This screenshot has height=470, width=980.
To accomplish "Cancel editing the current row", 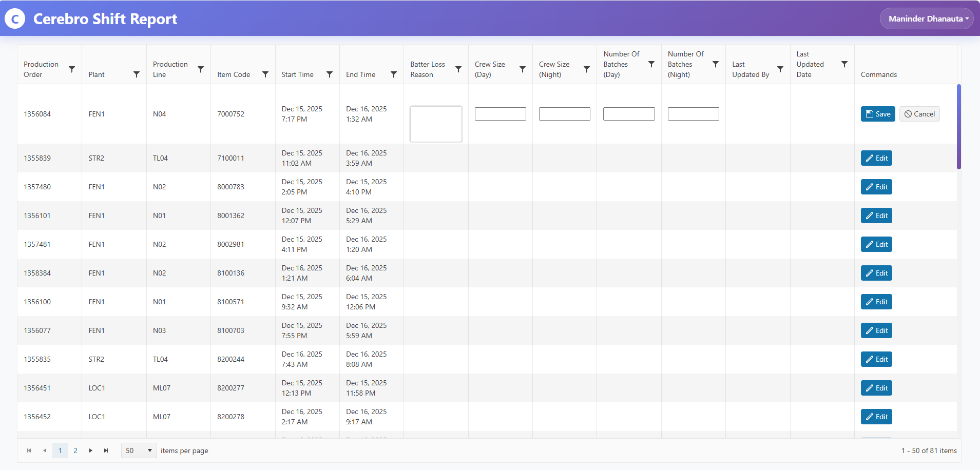I will click(x=919, y=114).
